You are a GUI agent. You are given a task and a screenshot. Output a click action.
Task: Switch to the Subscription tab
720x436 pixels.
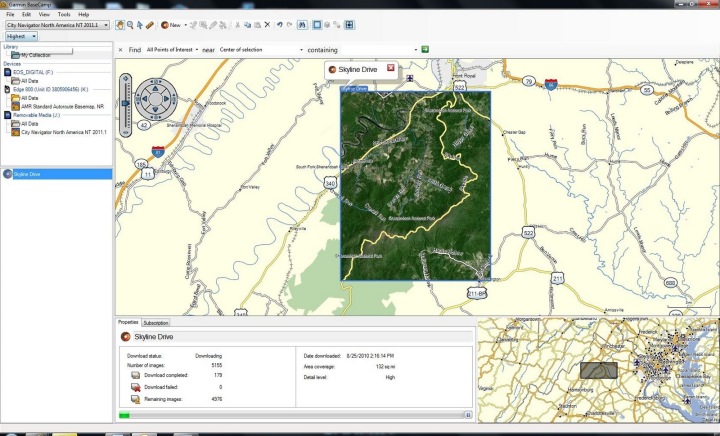point(155,323)
